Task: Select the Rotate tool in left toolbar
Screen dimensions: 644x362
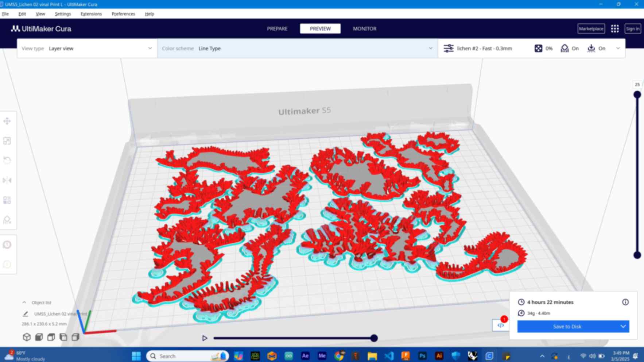Action: click(7, 161)
